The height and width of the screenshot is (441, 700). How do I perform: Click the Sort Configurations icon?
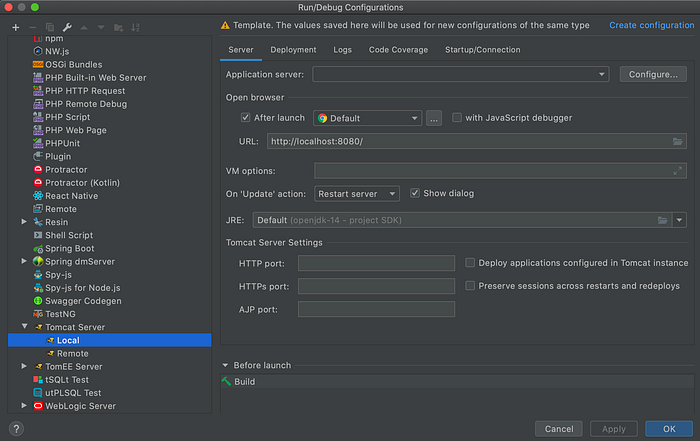point(135,28)
